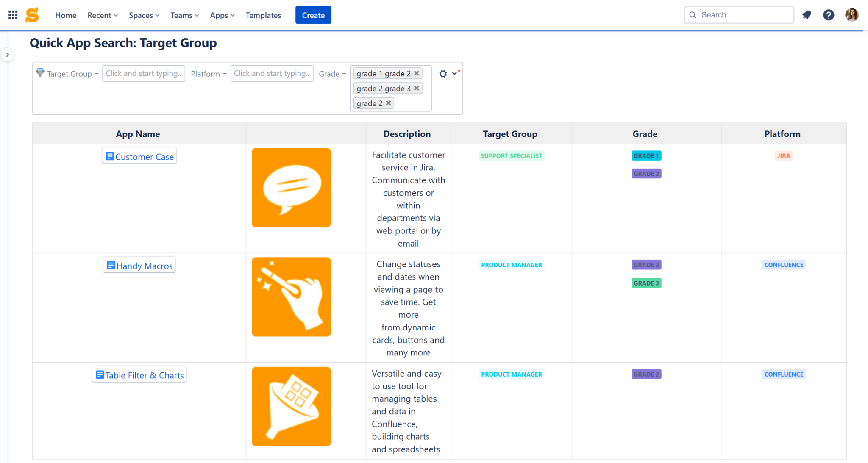
Task: Click the filter settings gear
Action: (443, 73)
